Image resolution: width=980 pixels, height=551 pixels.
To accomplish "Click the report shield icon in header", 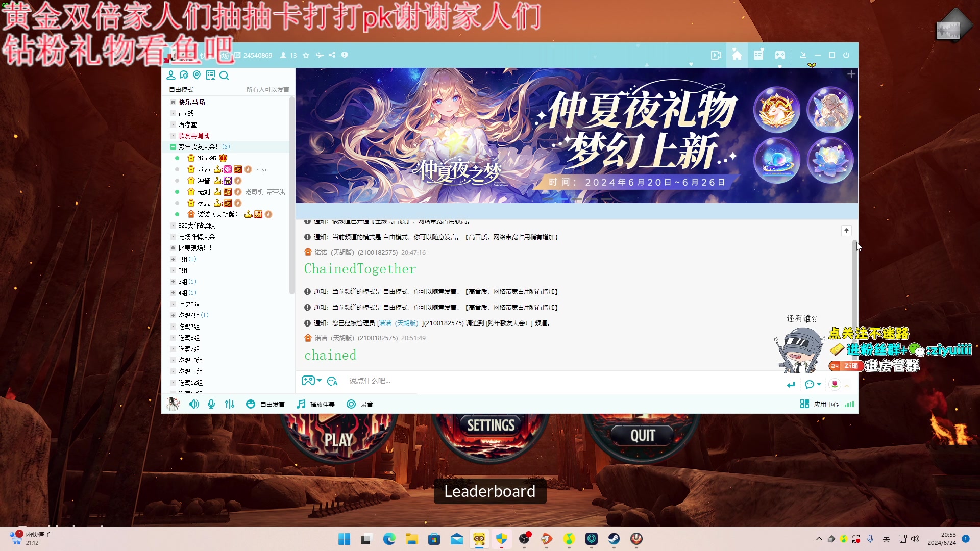I will (345, 55).
